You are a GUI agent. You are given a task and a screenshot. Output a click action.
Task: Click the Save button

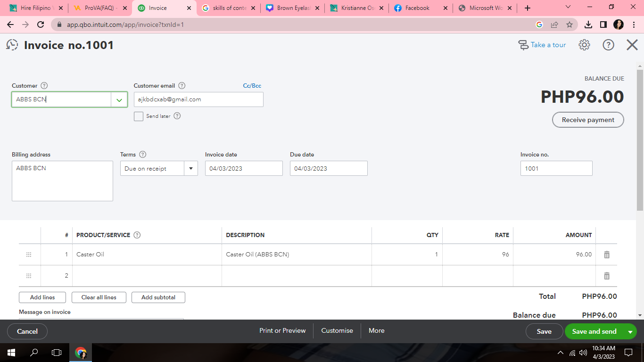[x=544, y=331]
